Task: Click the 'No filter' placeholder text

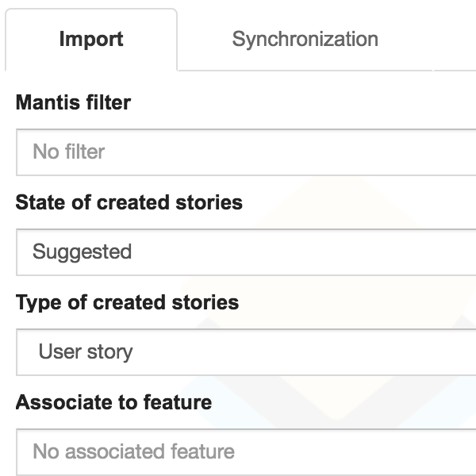Action: click(68, 152)
